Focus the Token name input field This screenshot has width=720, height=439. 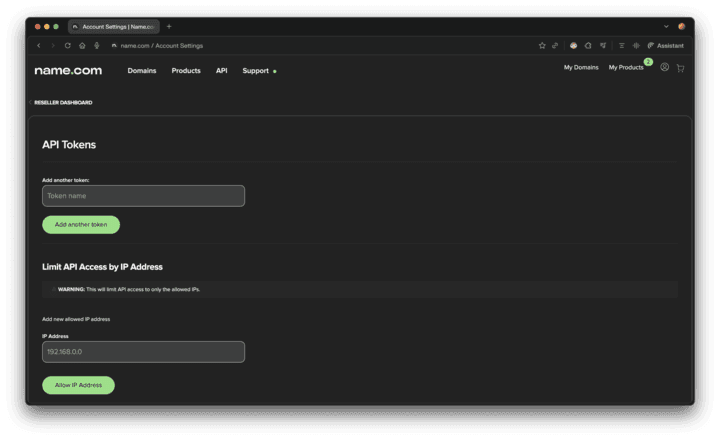[143, 196]
